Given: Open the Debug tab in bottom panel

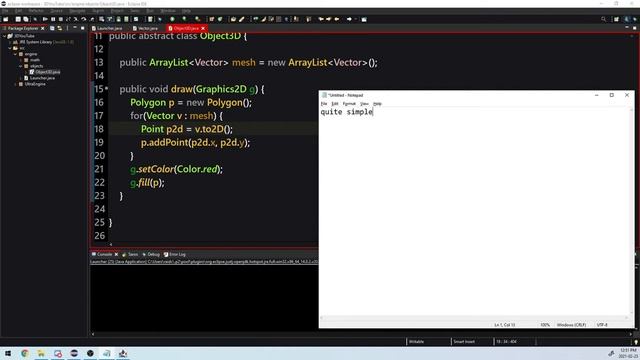Looking at the screenshot, I should (x=151, y=254).
